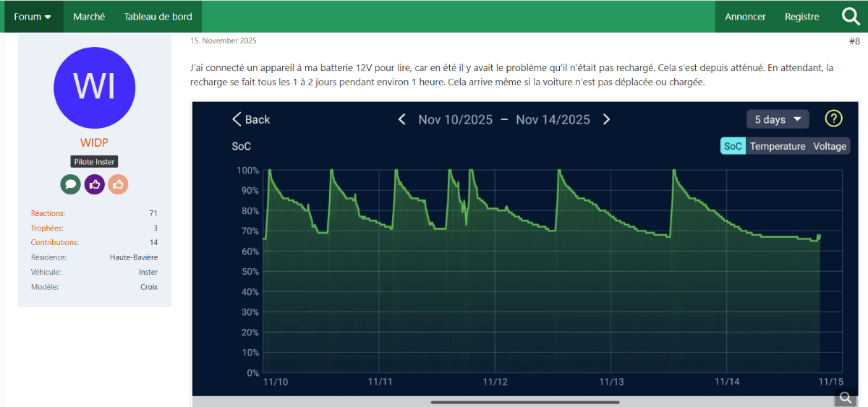Expand the Forum menu dropdown
The height and width of the screenshot is (407, 868).
pos(33,17)
